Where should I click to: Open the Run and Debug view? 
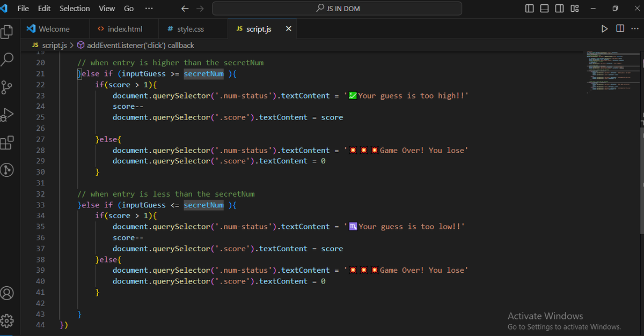click(x=7, y=115)
